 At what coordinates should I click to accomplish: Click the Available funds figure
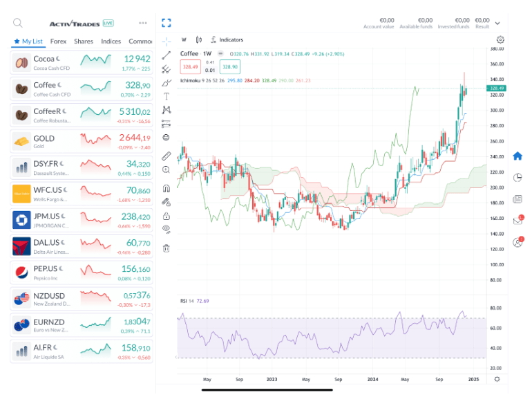[425, 20]
